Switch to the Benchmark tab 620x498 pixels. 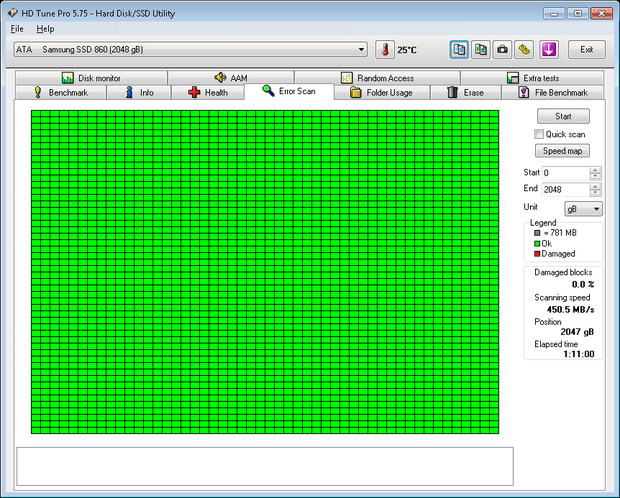tap(60, 93)
